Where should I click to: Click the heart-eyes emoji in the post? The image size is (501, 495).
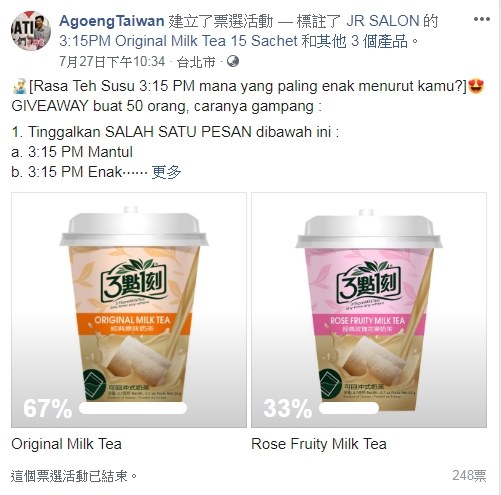[476, 86]
